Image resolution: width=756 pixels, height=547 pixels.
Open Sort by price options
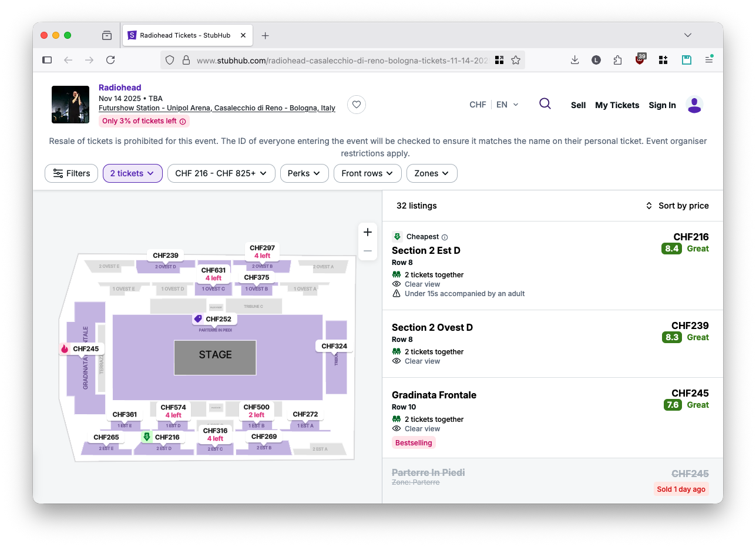(x=677, y=206)
